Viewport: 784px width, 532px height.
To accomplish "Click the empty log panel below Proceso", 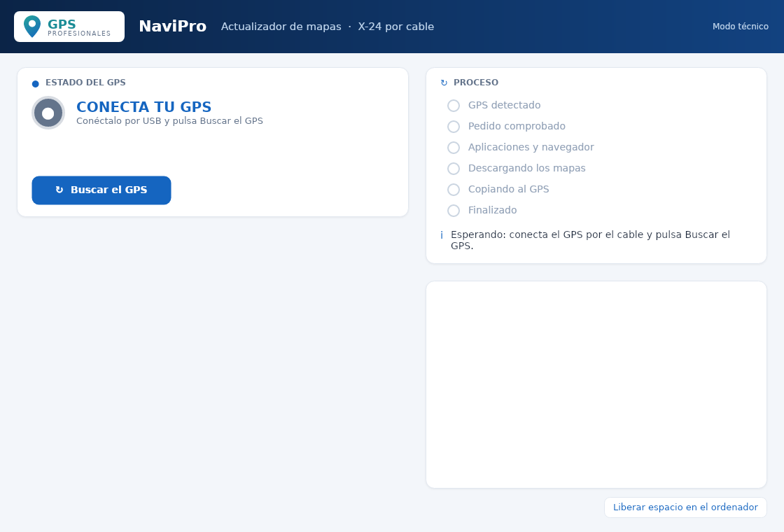I will pyautogui.click(x=596, y=384).
